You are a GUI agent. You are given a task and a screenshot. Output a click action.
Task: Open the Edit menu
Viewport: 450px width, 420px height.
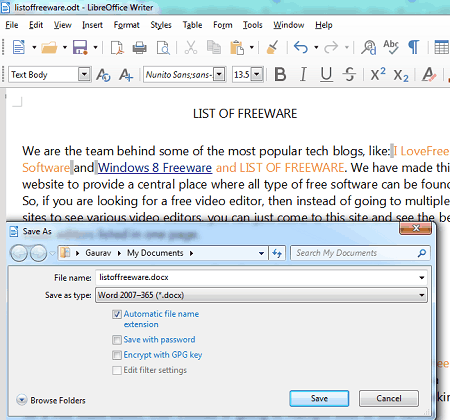click(36, 25)
